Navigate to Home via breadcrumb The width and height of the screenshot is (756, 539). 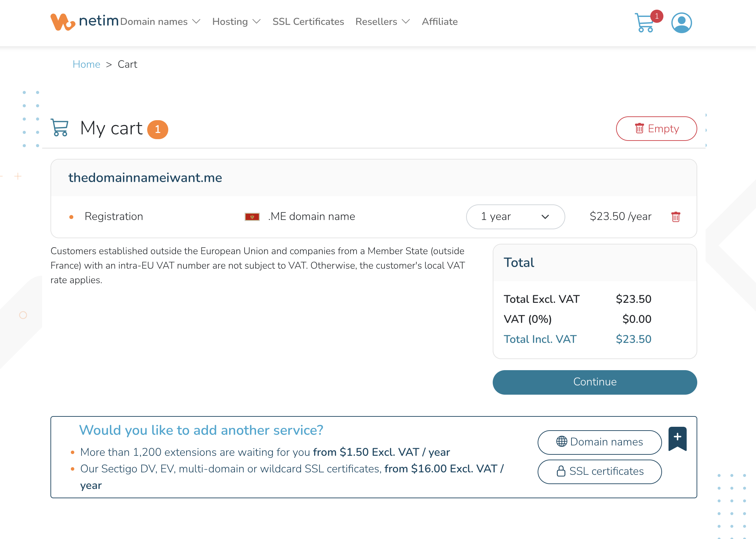tap(86, 64)
